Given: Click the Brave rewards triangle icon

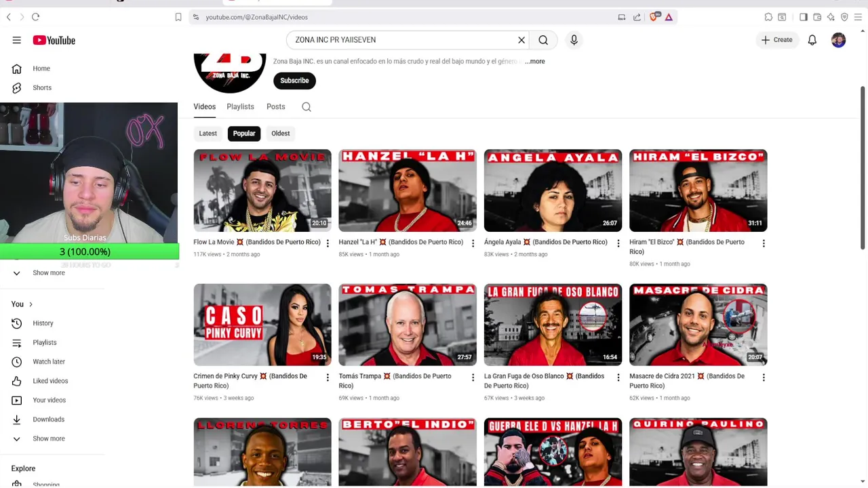Looking at the screenshot, I should [x=669, y=17].
